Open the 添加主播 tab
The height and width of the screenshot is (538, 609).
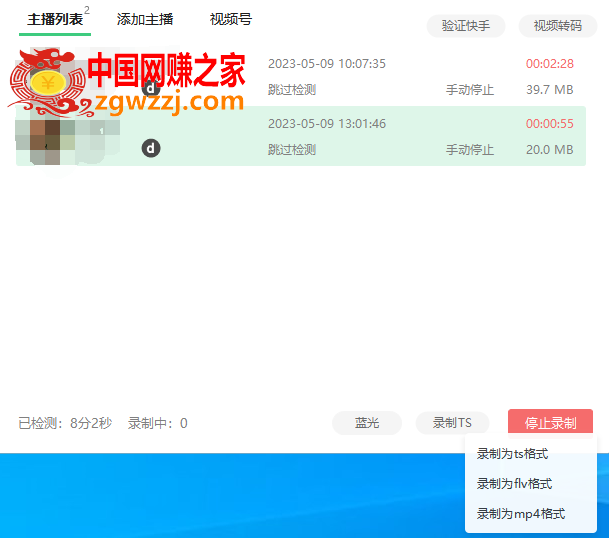tap(145, 19)
